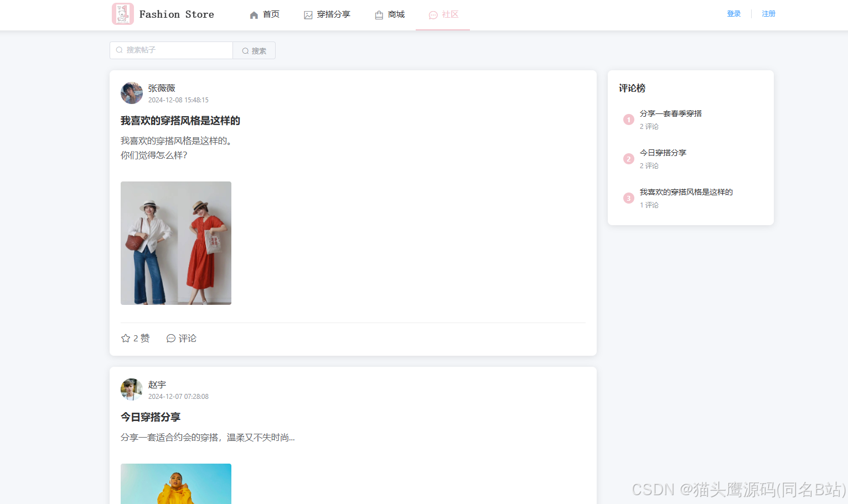The height and width of the screenshot is (504, 848).
Task: Open ranked post 今日穿搭分享 in 评论榜
Action: point(663,153)
